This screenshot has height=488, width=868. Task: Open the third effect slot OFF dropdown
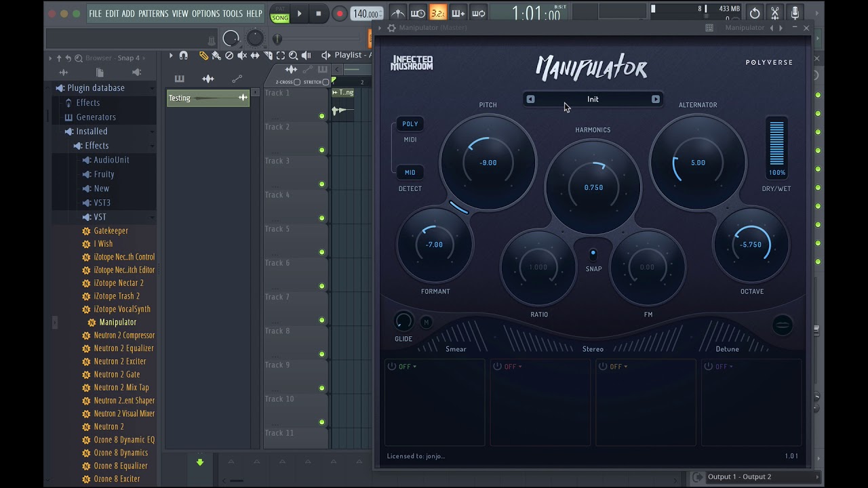click(618, 367)
